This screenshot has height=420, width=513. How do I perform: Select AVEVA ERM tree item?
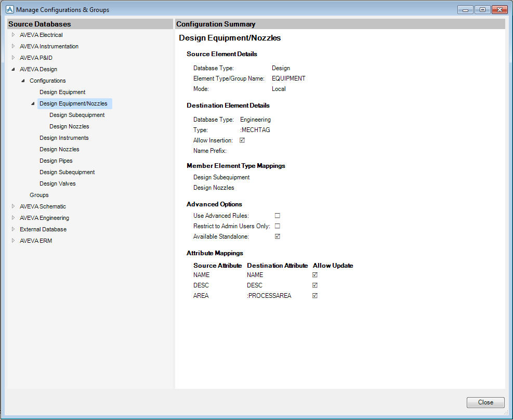coord(36,241)
